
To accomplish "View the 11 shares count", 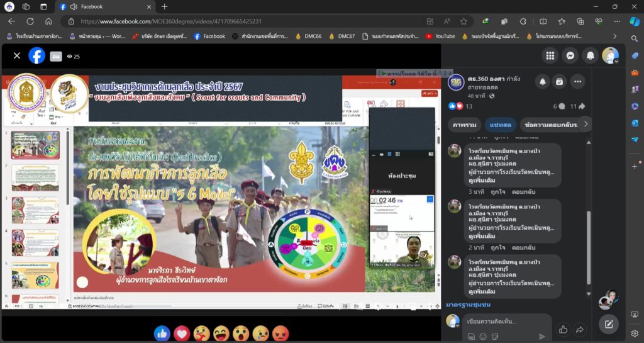I will click(x=577, y=106).
